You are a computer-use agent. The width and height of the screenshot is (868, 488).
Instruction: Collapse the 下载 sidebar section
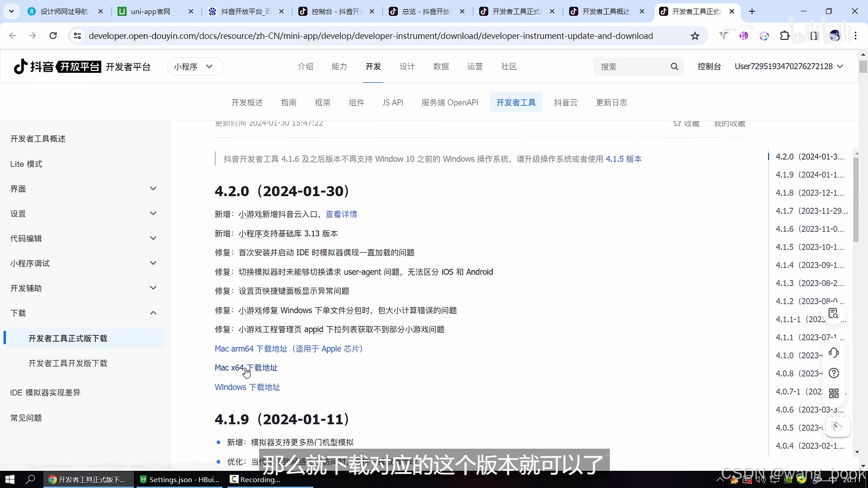click(x=153, y=313)
